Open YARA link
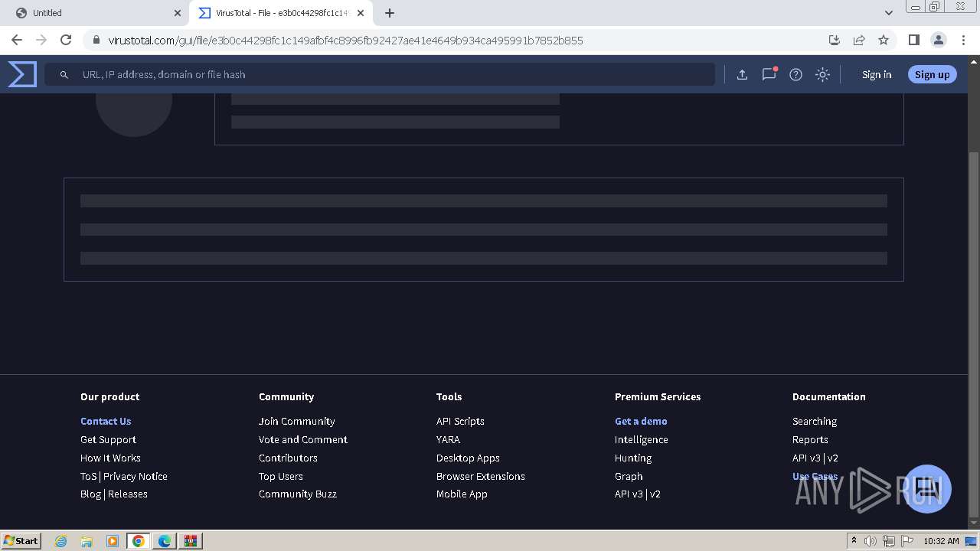980x551 pixels. [x=448, y=439]
